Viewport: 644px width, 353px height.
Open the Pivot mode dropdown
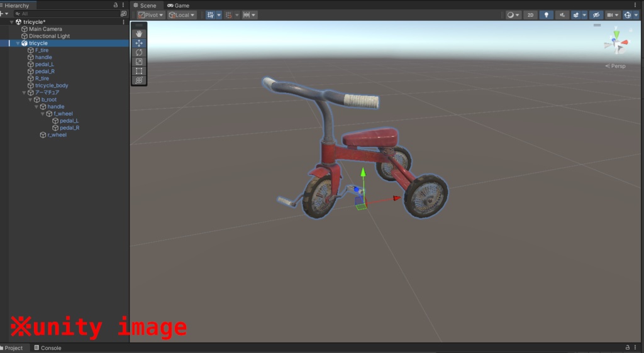point(151,14)
